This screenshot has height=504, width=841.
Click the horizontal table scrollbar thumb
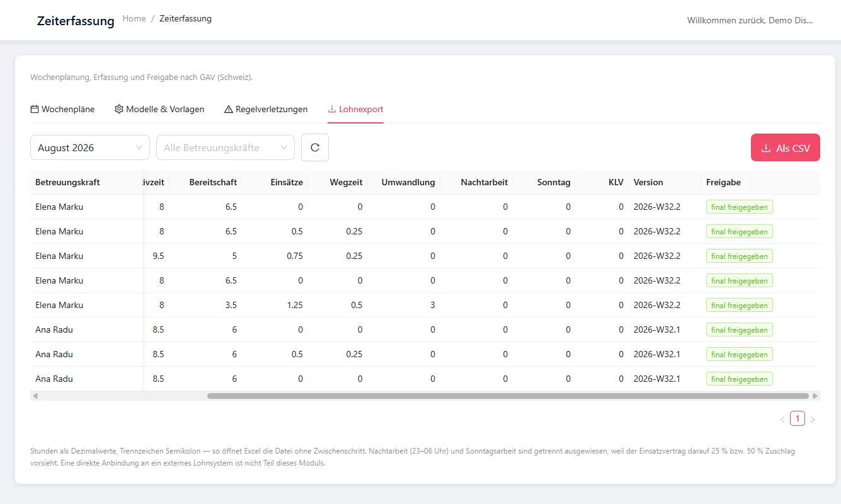click(508, 396)
